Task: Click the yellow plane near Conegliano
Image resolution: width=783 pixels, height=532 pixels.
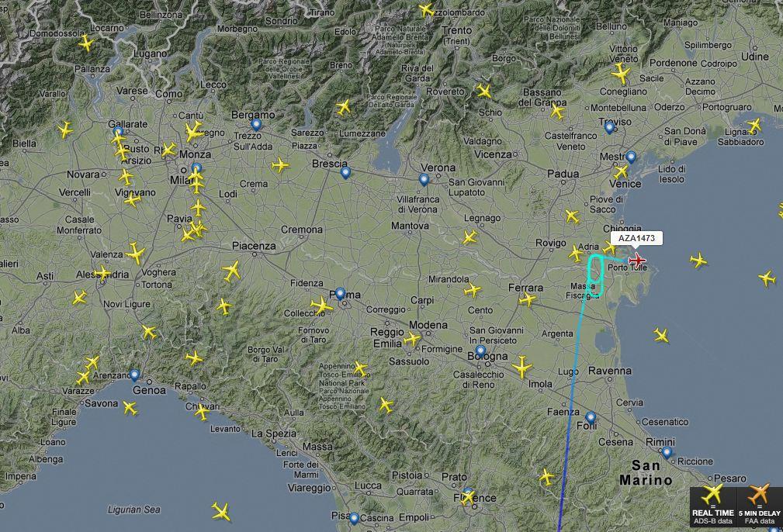Action: [x=621, y=74]
